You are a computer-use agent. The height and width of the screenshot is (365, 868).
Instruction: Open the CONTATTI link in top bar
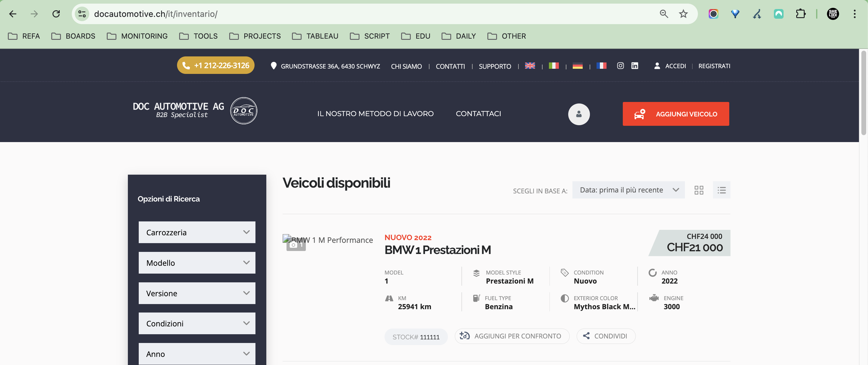coord(450,66)
